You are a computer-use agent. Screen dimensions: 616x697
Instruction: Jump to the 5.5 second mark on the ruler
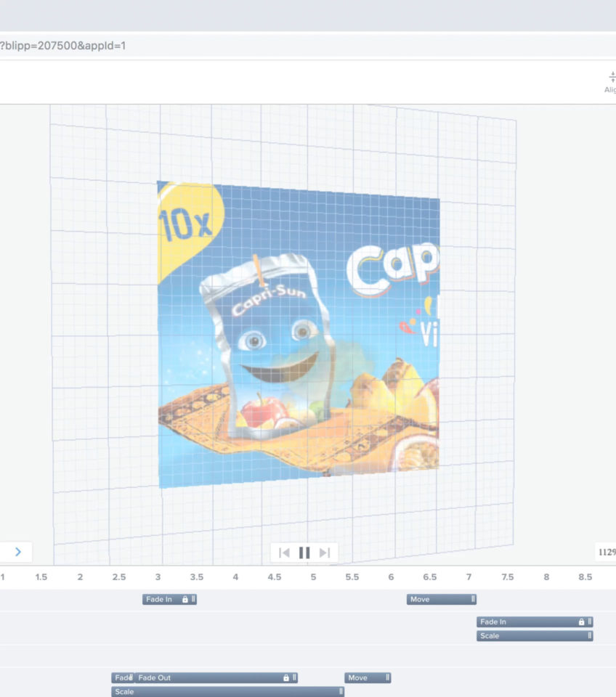point(352,577)
